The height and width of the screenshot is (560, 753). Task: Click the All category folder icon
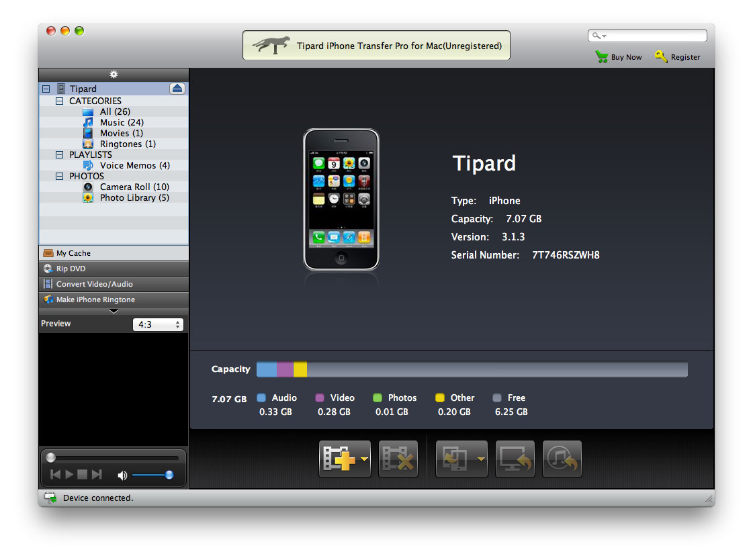88,112
